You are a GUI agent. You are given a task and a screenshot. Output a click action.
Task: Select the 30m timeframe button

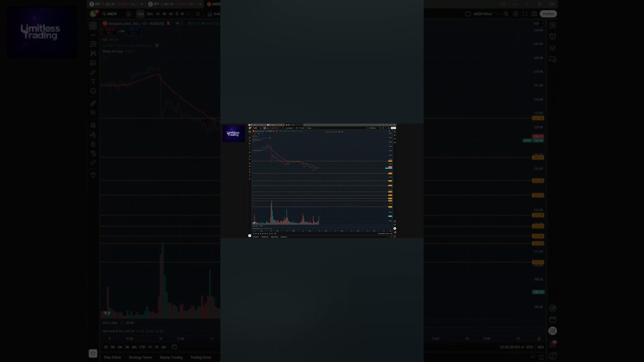(149, 14)
